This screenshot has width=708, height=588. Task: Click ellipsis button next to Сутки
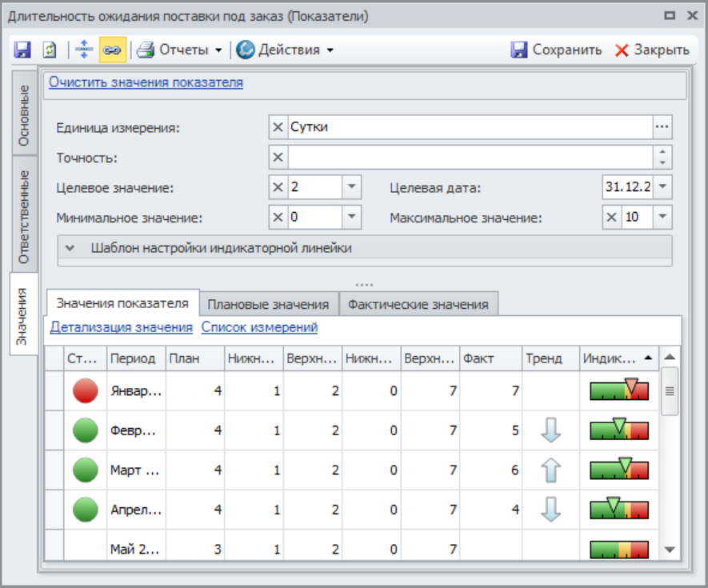662,127
